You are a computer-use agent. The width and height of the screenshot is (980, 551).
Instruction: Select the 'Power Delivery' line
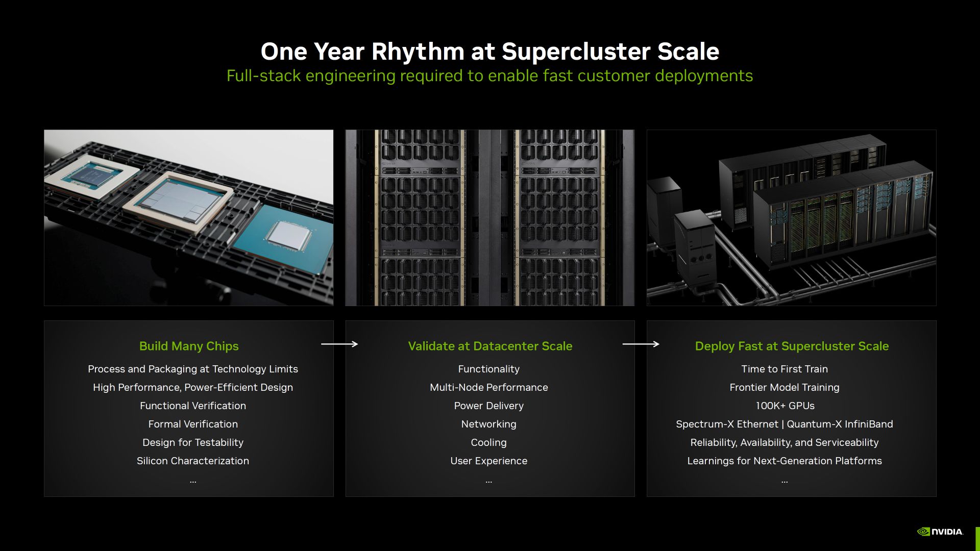pos(489,406)
